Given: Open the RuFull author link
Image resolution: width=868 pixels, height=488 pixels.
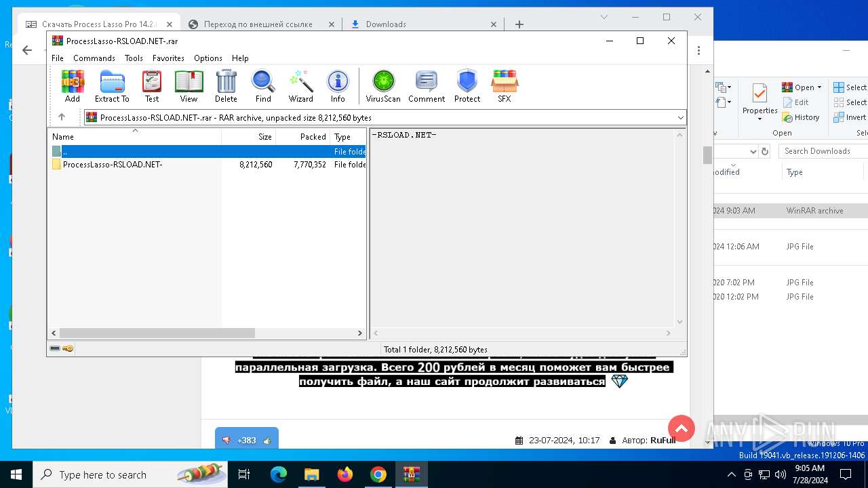Looking at the screenshot, I should (x=663, y=441).
